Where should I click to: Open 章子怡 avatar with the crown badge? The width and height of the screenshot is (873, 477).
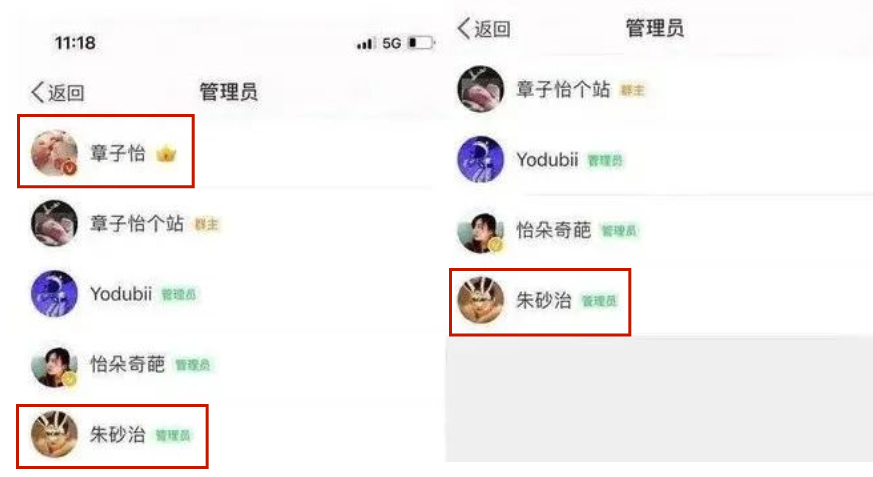pyautogui.click(x=54, y=153)
